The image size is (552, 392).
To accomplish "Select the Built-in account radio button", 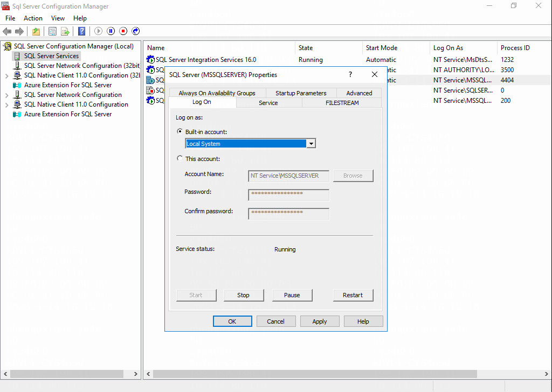I will click(180, 131).
